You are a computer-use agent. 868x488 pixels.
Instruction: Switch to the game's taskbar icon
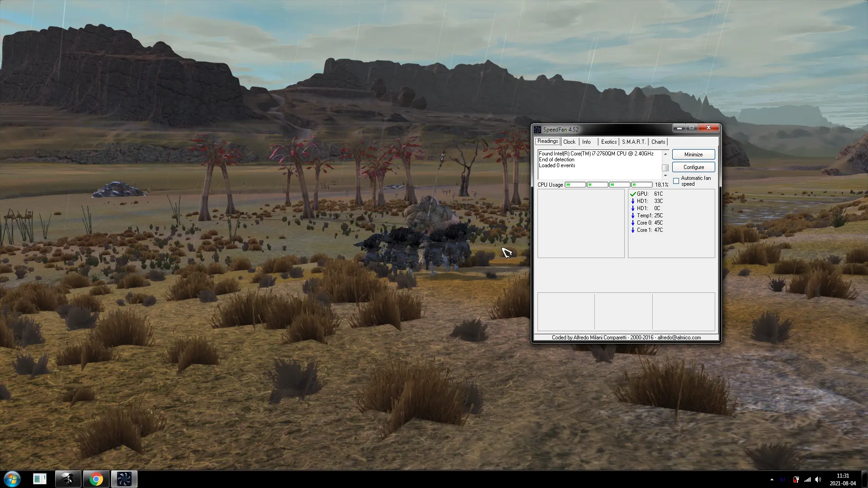coord(68,479)
